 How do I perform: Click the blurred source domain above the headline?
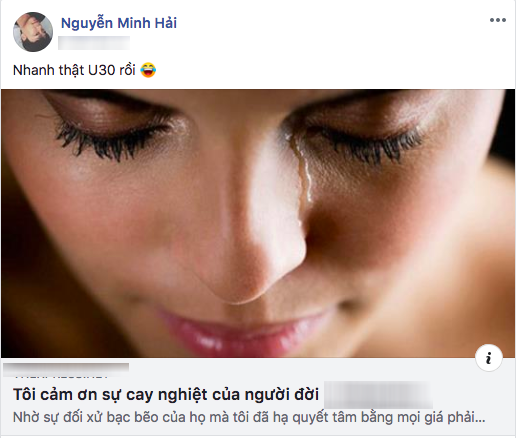coord(66,370)
